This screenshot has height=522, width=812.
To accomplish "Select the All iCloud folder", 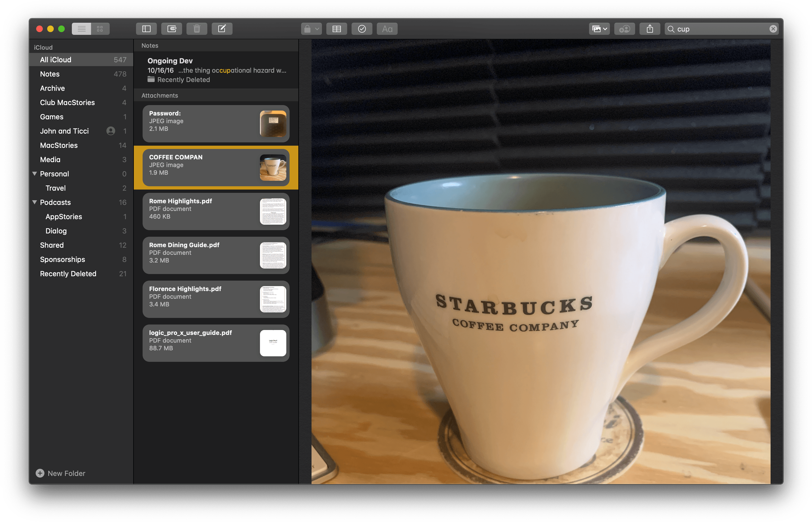I will coord(81,60).
